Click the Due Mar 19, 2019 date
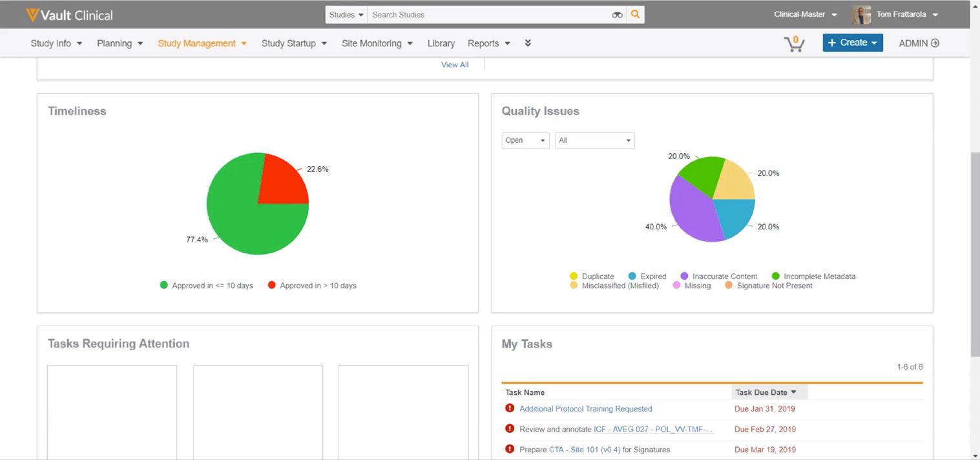980x460 pixels. (765, 450)
